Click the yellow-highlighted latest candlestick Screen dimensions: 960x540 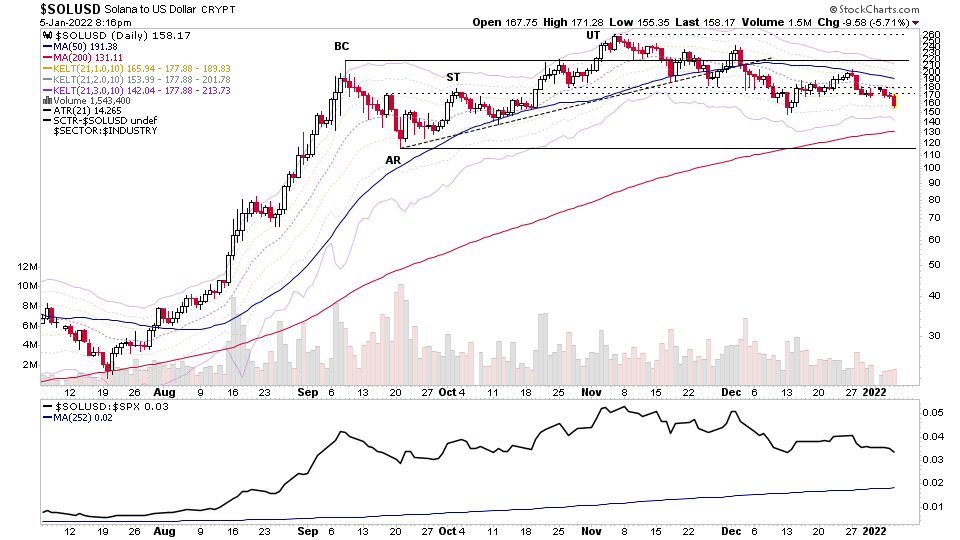pos(894,101)
